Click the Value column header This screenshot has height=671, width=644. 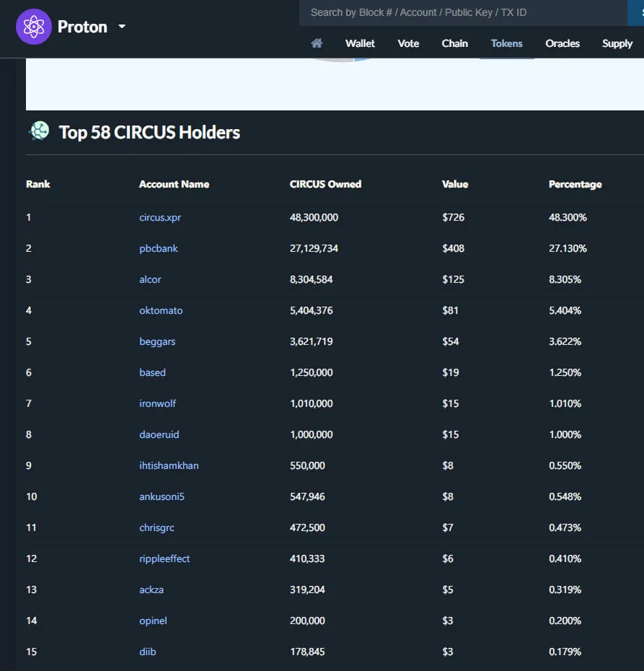[455, 184]
